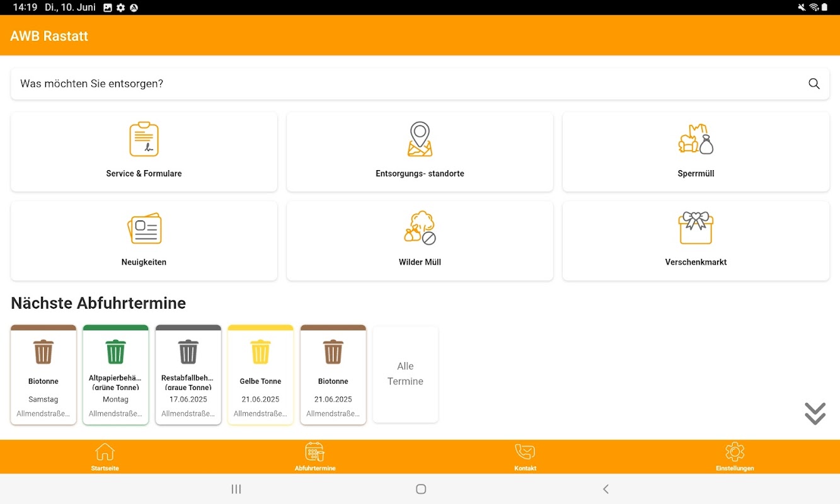The height and width of the screenshot is (504, 840).
Task: Open the Neuigkeiten news icon
Action: click(x=144, y=228)
